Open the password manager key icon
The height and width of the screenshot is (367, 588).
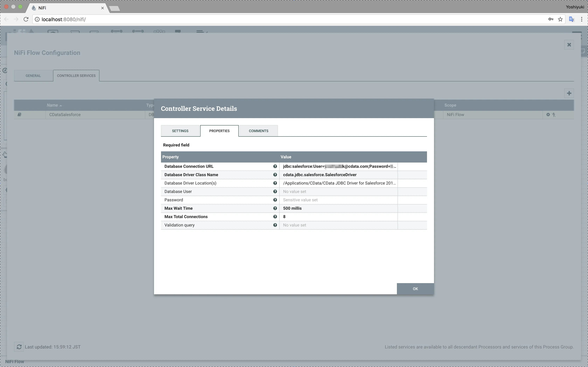pyautogui.click(x=551, y=19)
